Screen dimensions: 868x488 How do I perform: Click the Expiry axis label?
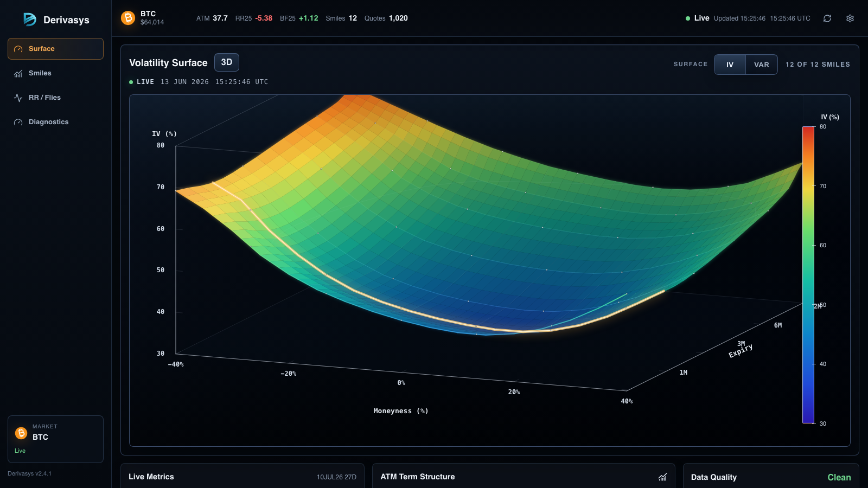pos(741,351)
